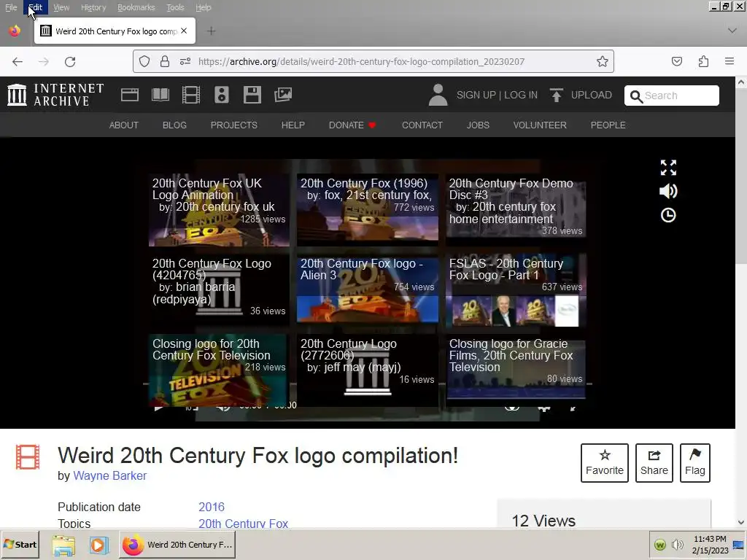This screenshot has width=747, height=560.
Task: Open the Pocket save icon
Action: [677, 61]
